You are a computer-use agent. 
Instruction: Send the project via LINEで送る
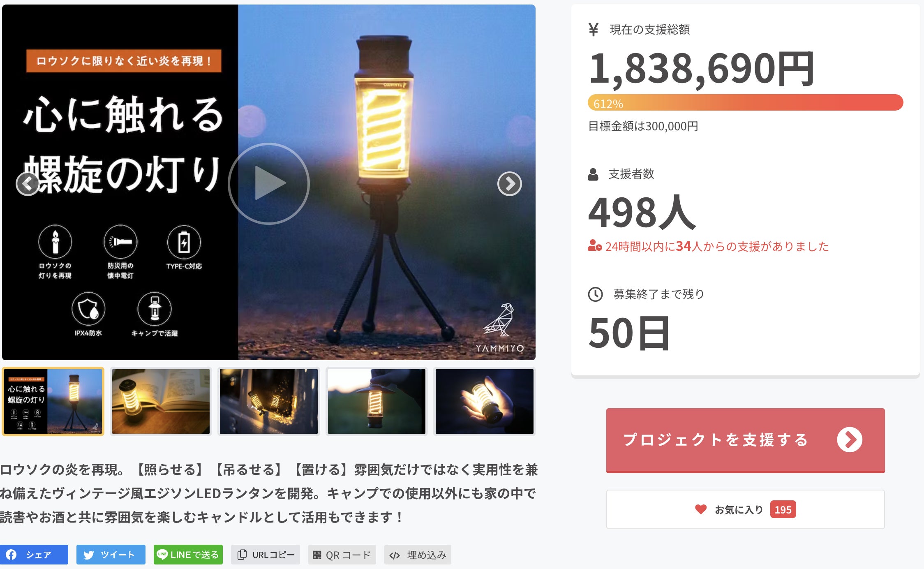pyautogui.click(x=188, y=555)
